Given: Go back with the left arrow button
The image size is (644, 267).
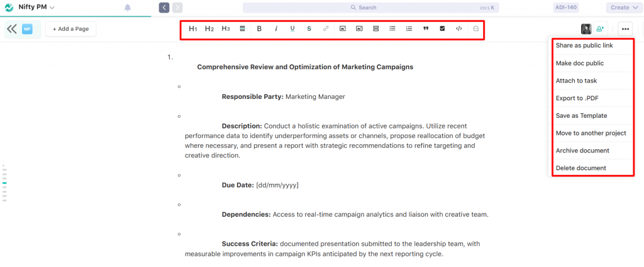Looking at the screenshot, I should point(164,8).
